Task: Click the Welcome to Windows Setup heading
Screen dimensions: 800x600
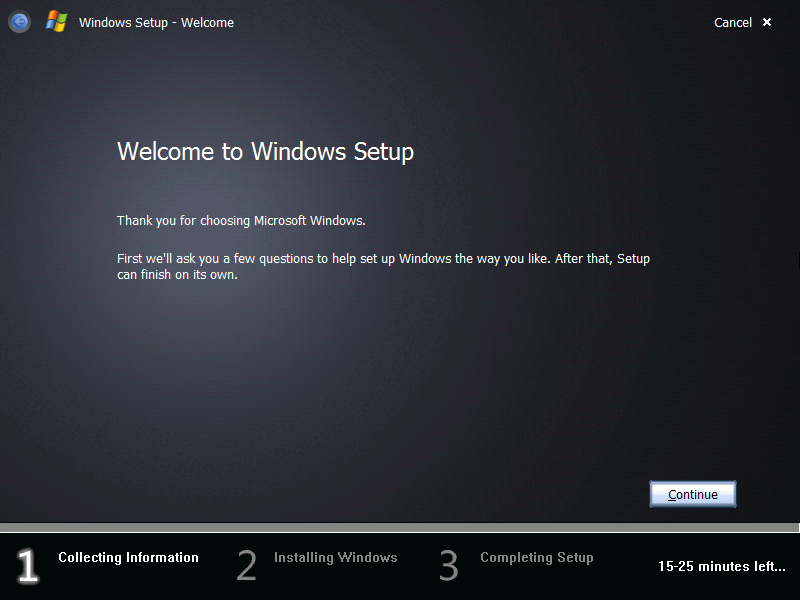Action: 265,152
